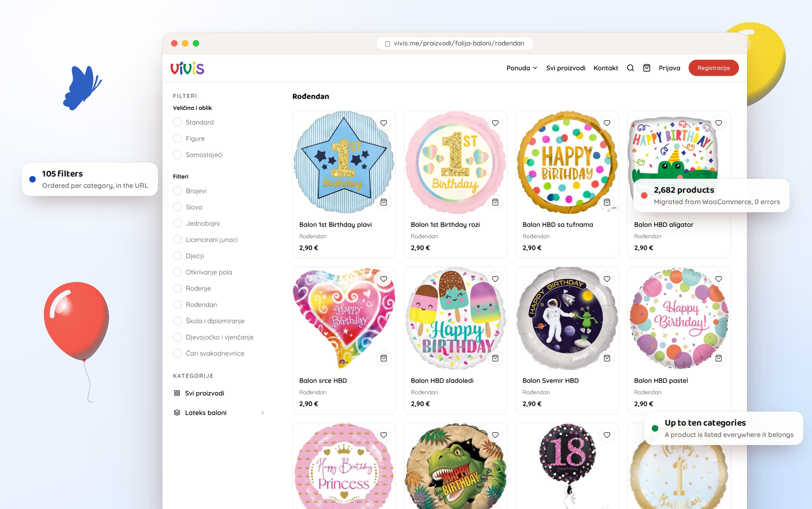Click the Prijava login link
The width and height of the screenshot is (812, 509).
(669, 68)
